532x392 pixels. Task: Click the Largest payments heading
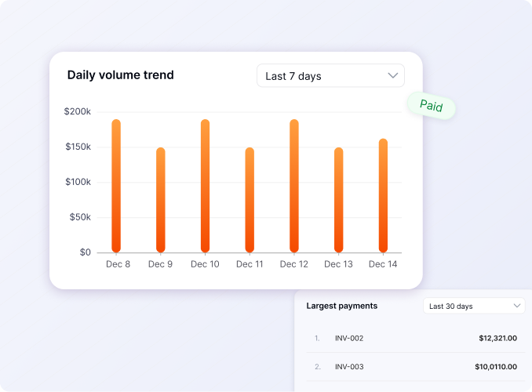pos(341,306)
